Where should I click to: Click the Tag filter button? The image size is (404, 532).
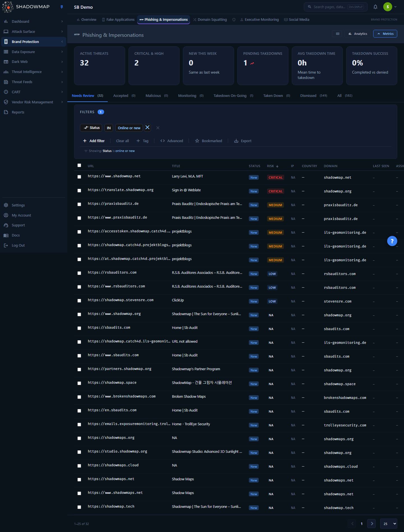point(143,141)
